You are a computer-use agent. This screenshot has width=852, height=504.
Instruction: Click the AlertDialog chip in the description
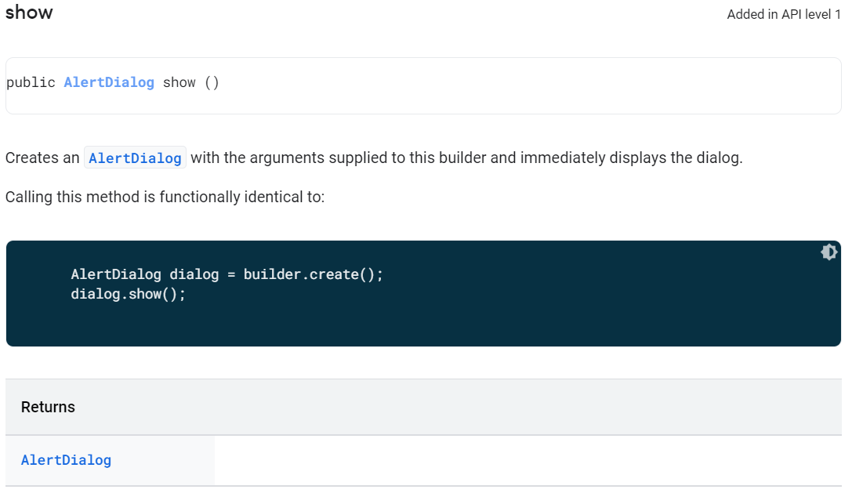(135, 157)
